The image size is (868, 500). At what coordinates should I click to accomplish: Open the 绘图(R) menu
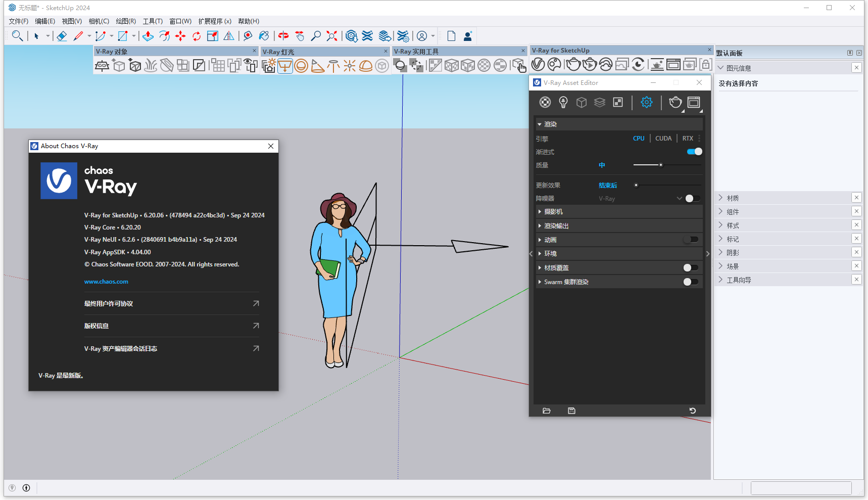pyautogui.click(x=126, y=21)
